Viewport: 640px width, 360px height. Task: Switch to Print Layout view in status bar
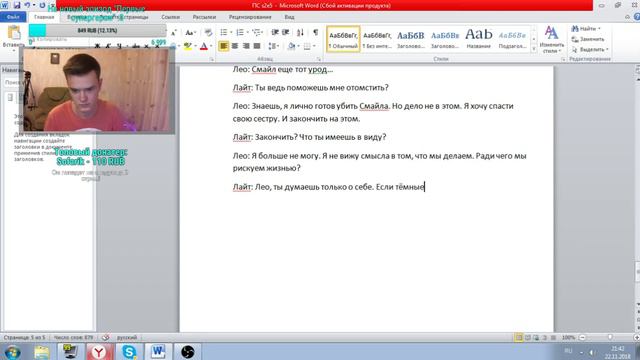[x=519, y=338]
